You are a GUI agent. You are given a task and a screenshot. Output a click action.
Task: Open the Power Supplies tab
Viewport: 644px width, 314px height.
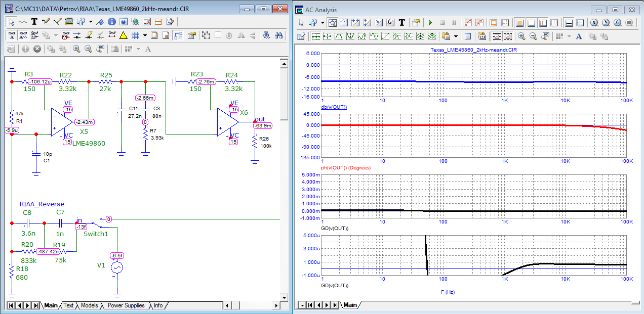point(126,305)
